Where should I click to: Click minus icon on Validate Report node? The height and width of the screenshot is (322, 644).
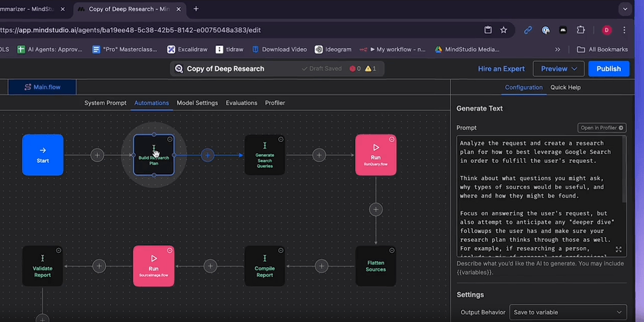click(59, 250)
